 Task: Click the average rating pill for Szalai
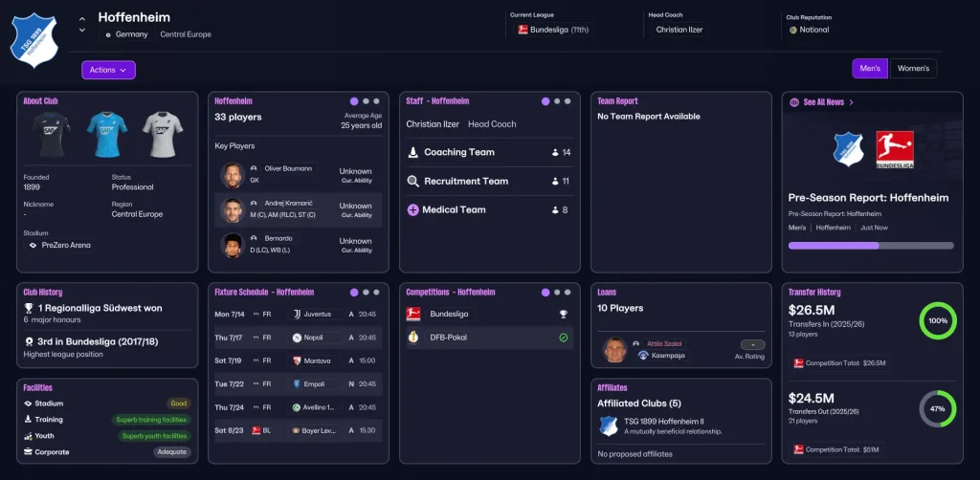click(x=752, y=344)
